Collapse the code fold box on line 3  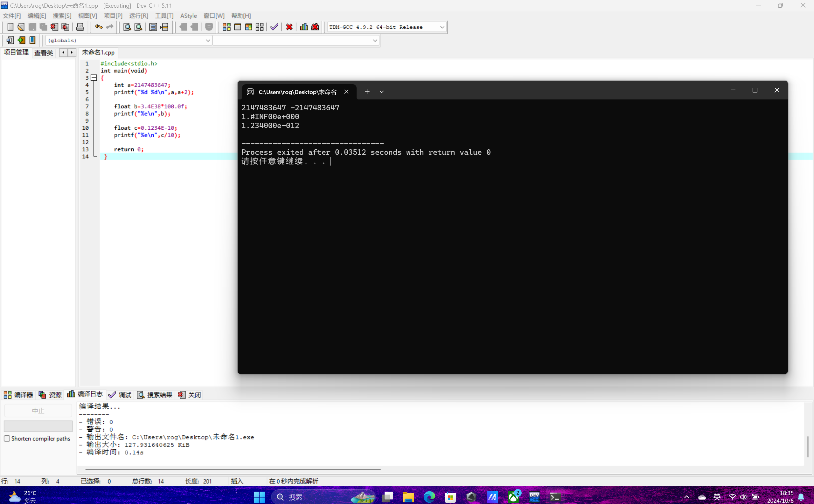click(x=94, y=78)
